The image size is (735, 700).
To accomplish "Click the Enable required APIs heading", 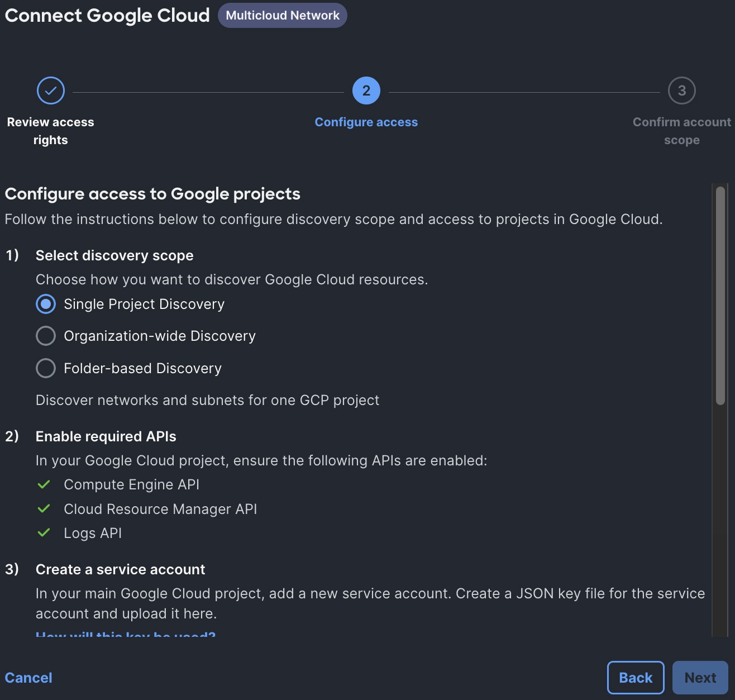I will pos(106,436).
